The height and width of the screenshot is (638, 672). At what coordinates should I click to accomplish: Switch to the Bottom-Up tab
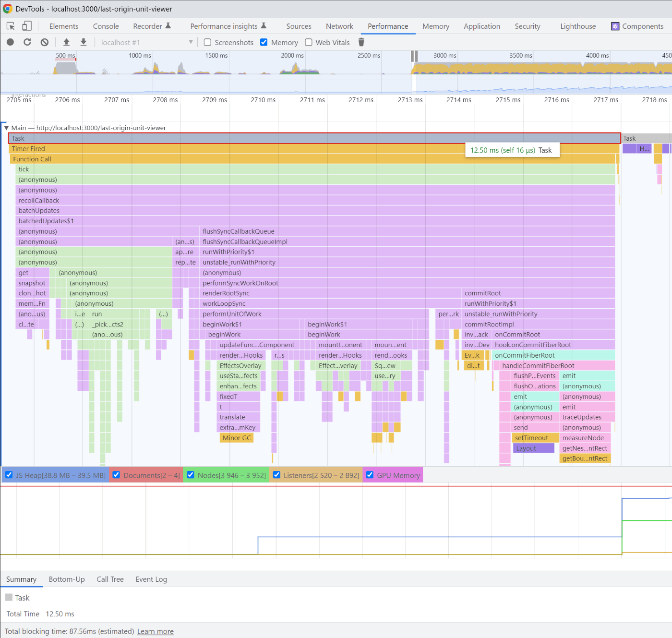pyautogui.click(x=67, y=579)
